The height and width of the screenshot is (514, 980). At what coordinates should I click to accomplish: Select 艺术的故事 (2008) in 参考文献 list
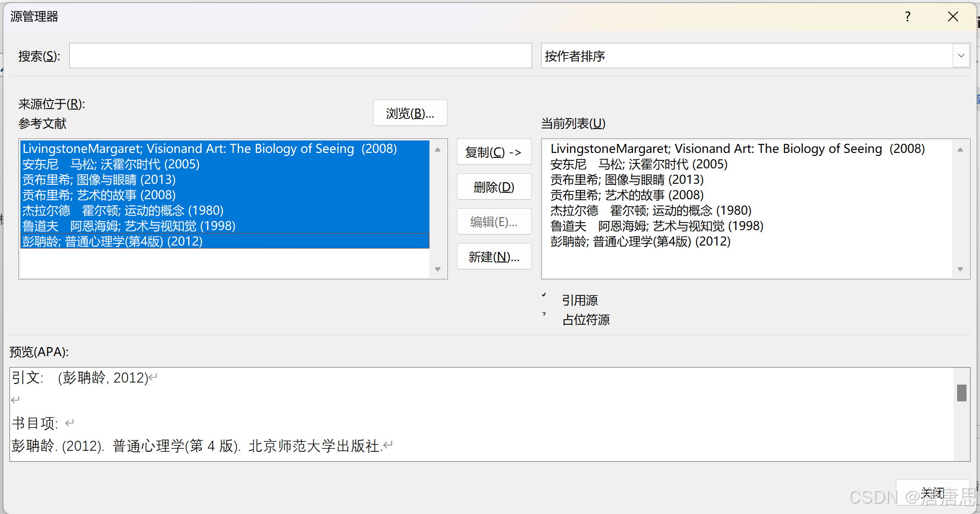225,195
